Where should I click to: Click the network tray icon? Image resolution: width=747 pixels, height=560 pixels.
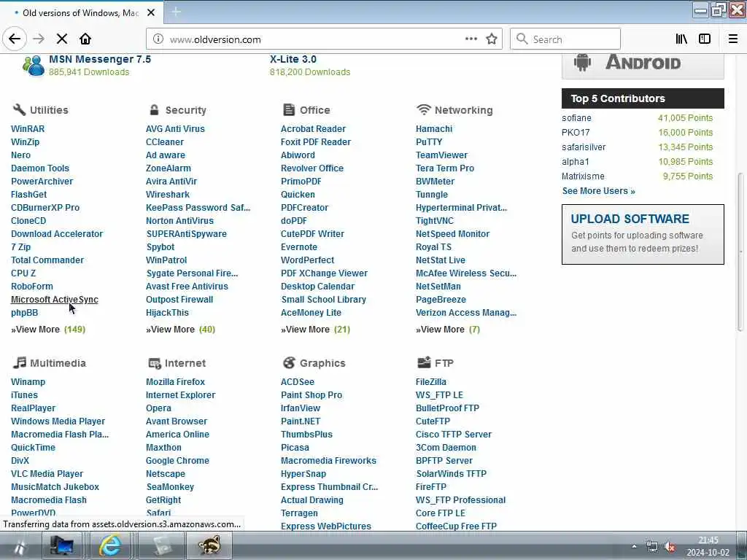[652, 547]
